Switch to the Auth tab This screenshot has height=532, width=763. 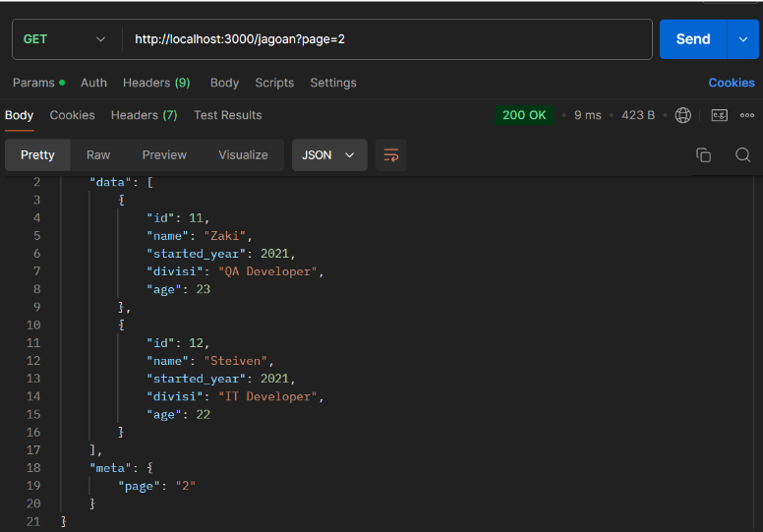(93, 83)
